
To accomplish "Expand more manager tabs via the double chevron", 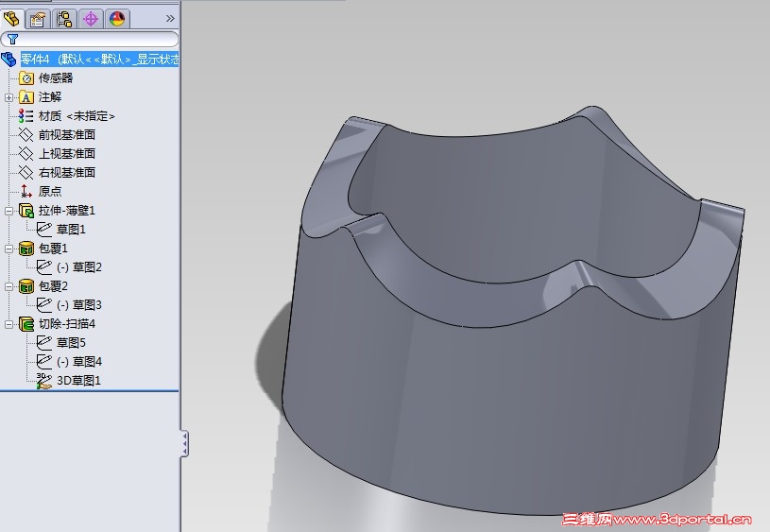I will (170, 19).
